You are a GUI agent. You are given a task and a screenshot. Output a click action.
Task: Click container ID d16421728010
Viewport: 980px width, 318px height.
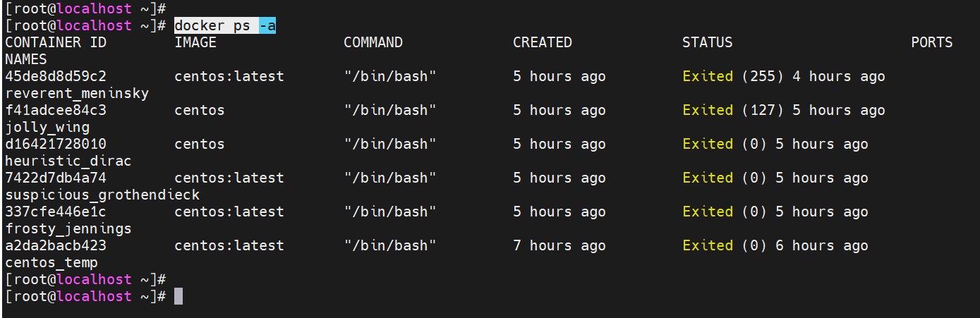[x=56, y=144]
